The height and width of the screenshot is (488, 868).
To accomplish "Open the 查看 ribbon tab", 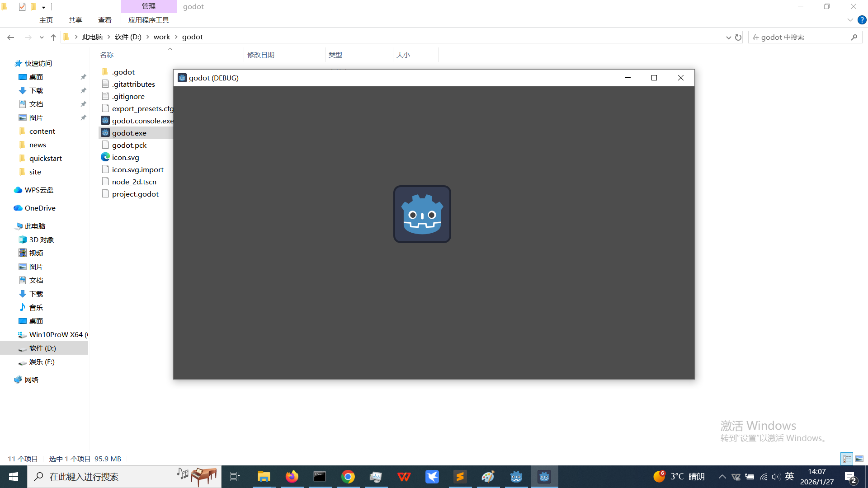I will [104, 20].
